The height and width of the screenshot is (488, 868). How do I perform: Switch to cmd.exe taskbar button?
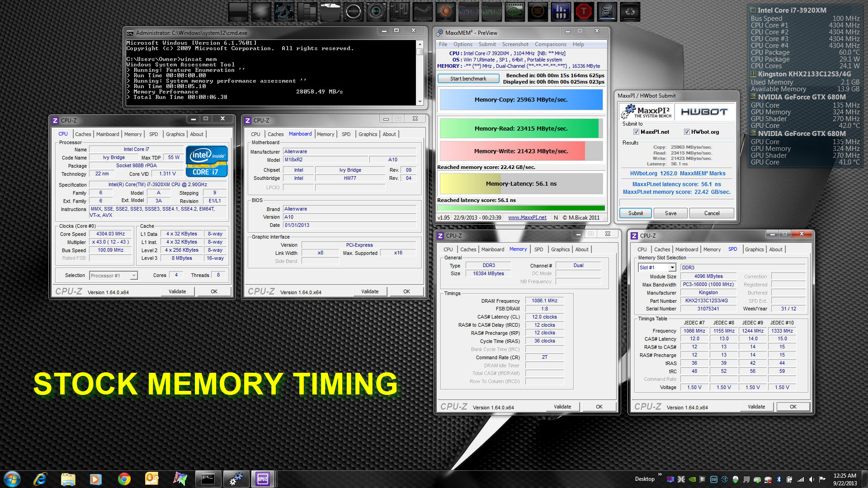click(208, 479)
